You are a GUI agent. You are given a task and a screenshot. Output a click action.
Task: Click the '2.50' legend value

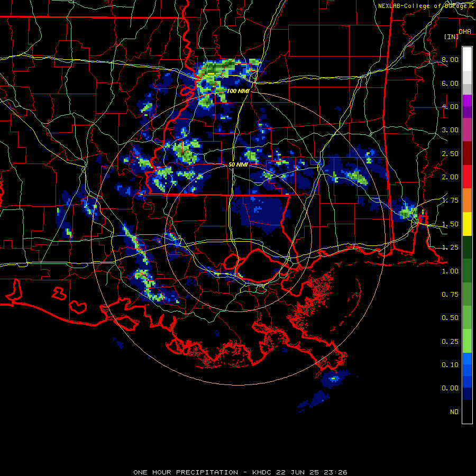pyautogui.click(x=450, y=153)
